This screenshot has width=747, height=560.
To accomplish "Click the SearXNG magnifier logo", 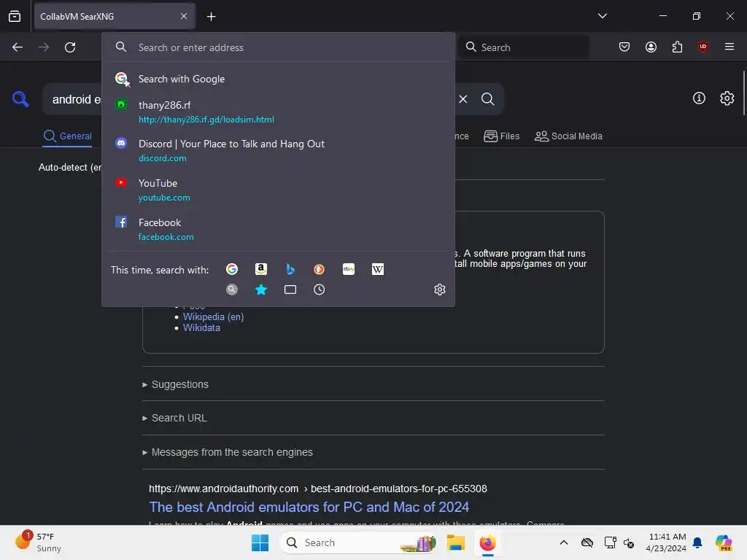I will 20,99.
